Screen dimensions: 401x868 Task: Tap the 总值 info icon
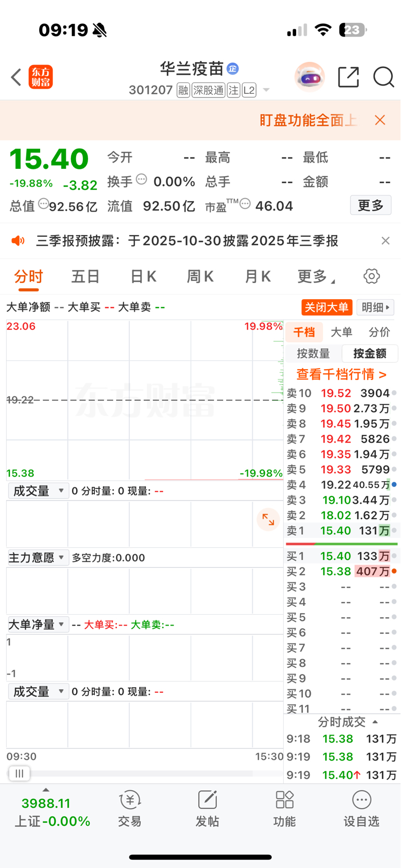click(43, 203)
